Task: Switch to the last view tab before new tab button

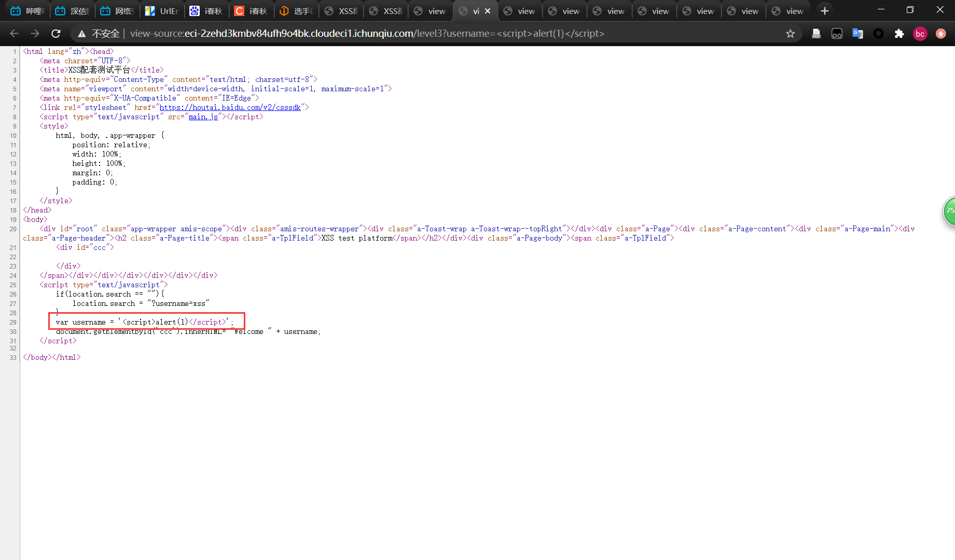Action: coord(787,11)
